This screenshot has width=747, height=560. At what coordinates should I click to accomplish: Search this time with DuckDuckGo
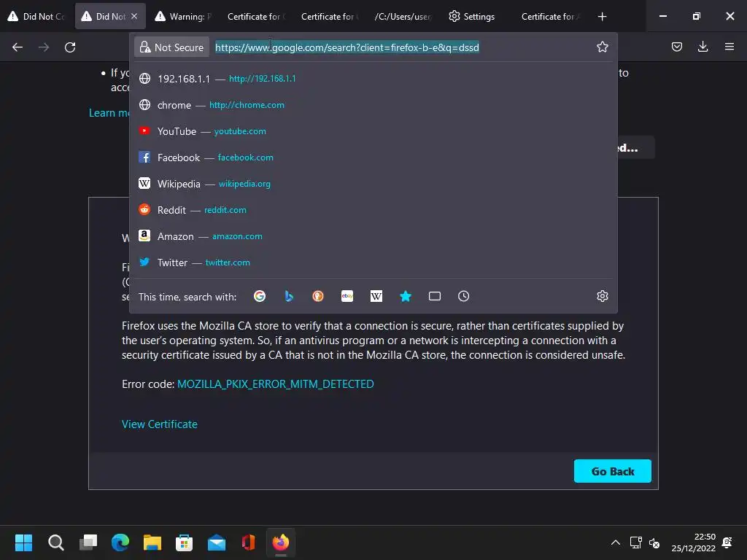tap(318, 296)
